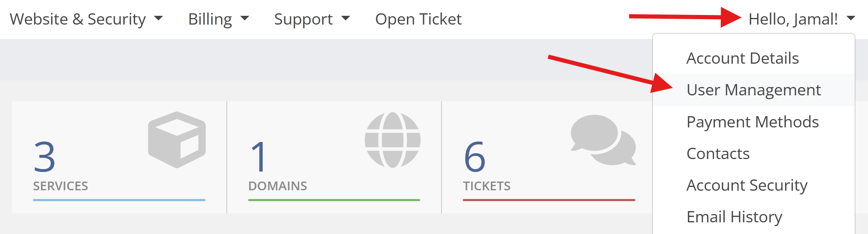Open Email History from the menu

[x=734, y=217]
